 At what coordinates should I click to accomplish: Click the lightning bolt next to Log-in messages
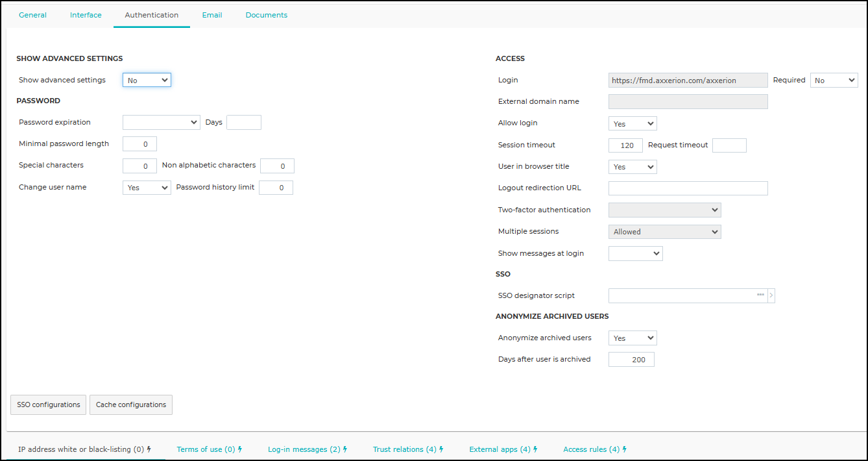345,449
